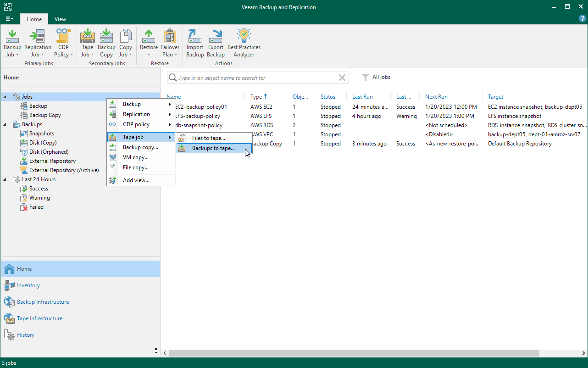588x368 pixels.
Task: Choose File copy... in context menu
Action: [x=141, y=167]
